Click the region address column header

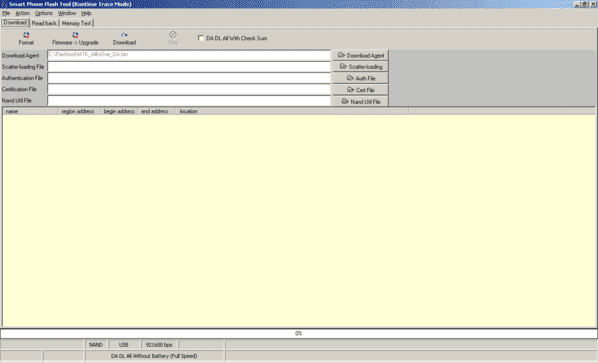point(79,111)
